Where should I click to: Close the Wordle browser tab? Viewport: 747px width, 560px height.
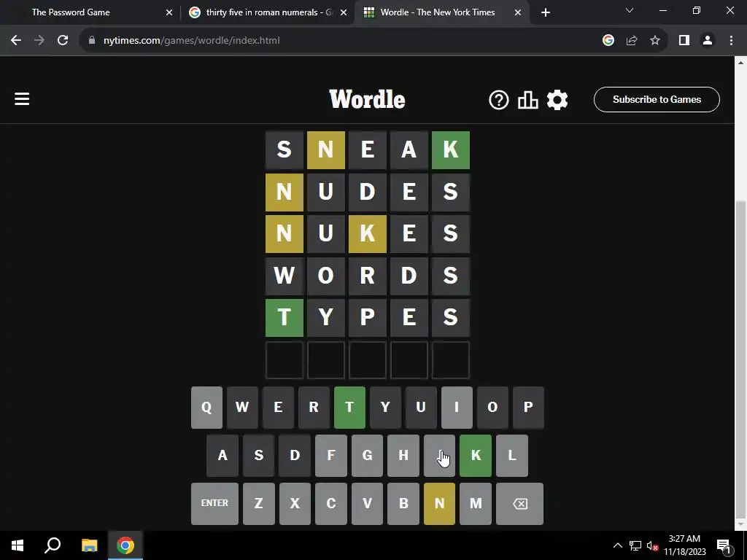(x=518, y=12)
